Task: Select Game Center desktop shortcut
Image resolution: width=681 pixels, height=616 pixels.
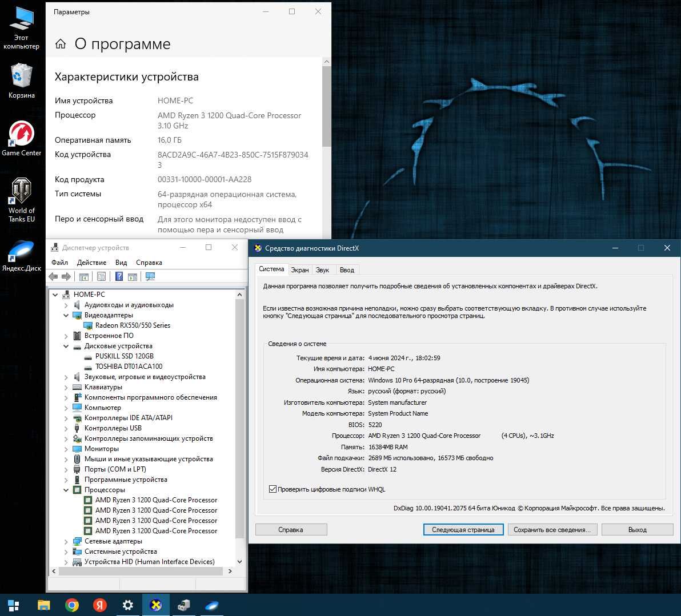Action: coord(21,139)
